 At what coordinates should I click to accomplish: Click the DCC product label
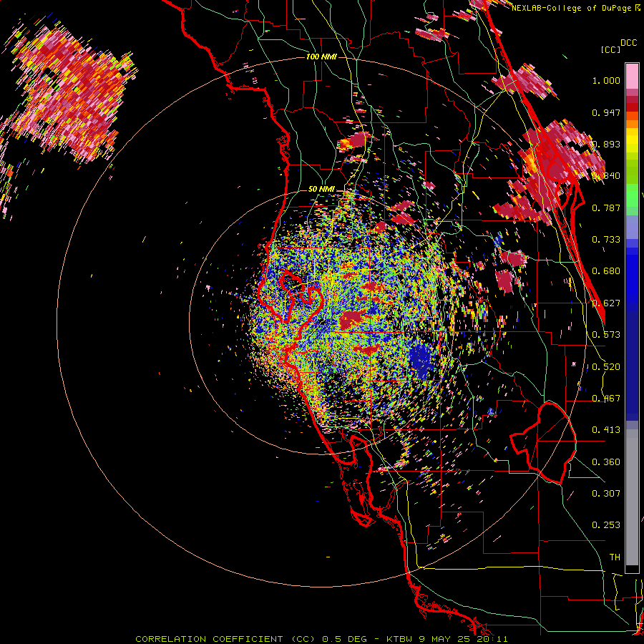pyautogui.click(x=628, y=43)
